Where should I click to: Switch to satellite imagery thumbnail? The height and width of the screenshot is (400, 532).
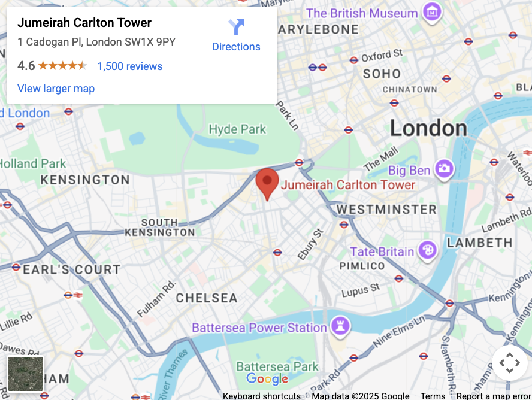coord(26,374)
